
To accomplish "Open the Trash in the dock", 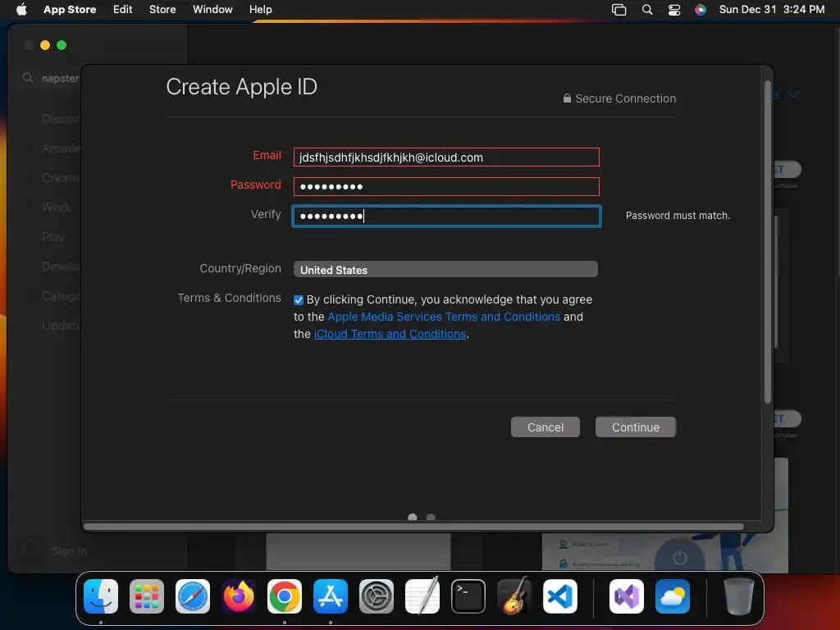I will (x=739, y=596).
